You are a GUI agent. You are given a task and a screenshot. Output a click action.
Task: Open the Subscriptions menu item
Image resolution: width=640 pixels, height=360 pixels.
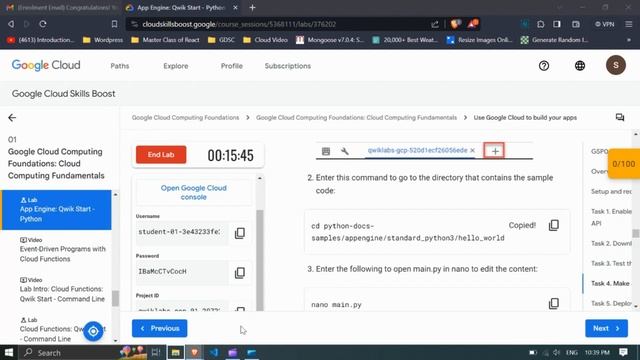click(288, 66)
